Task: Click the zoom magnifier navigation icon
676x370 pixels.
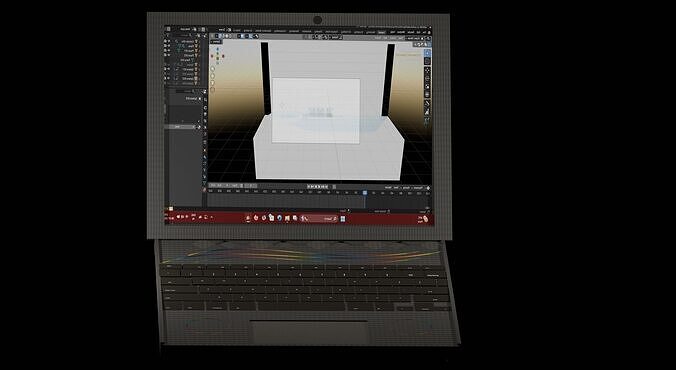Action: [x=213, y=69]
